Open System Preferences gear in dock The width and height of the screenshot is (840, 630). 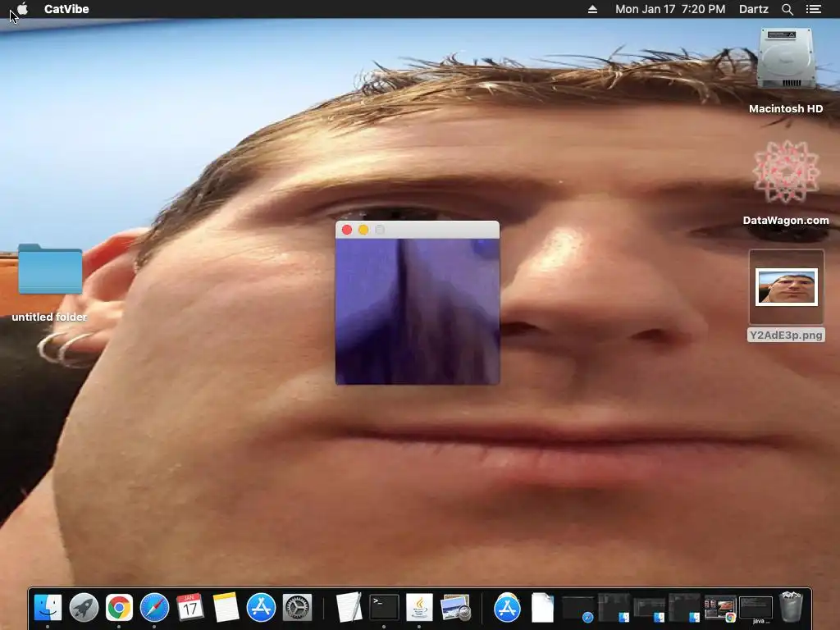(297, 608)
